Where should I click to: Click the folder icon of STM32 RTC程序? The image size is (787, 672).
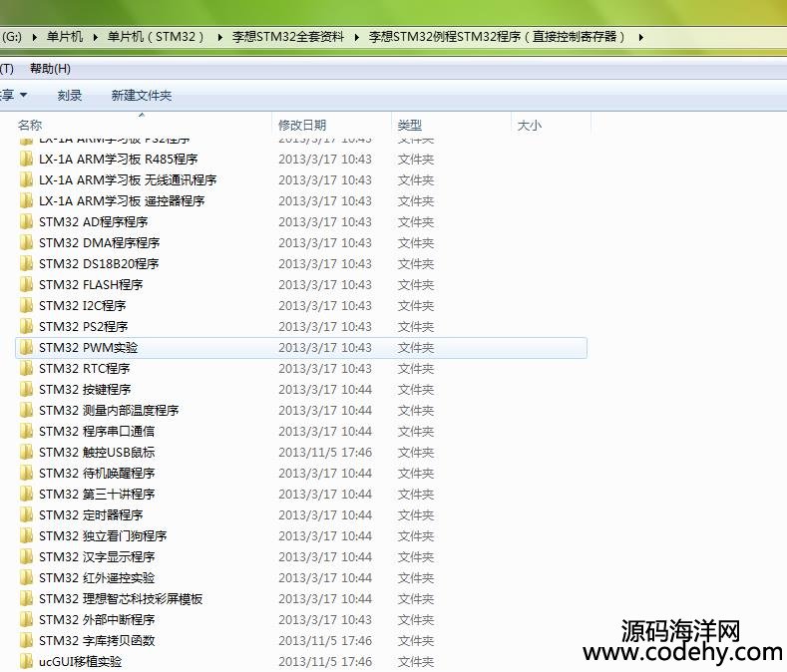pos(26,369)
